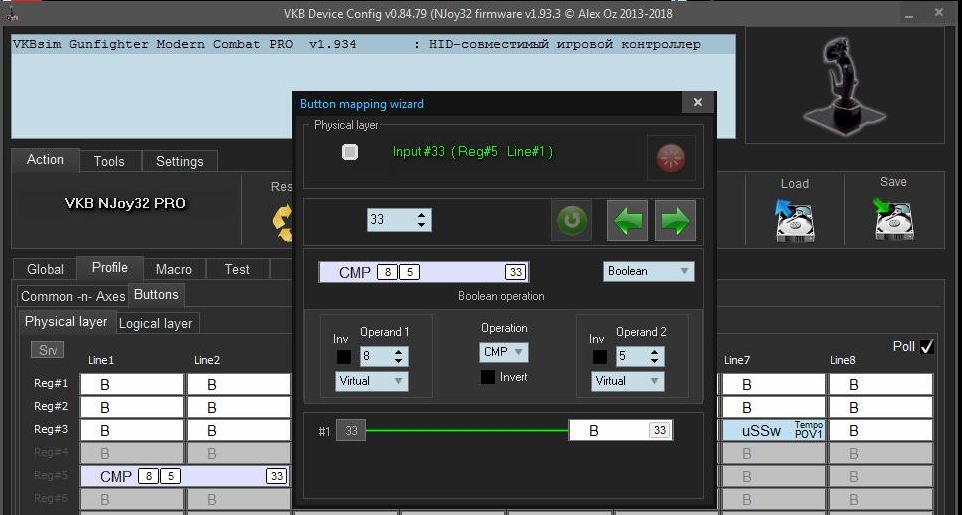Select Reg#1 Line7 B cell

pyautogui.click(x=774, y=385)
